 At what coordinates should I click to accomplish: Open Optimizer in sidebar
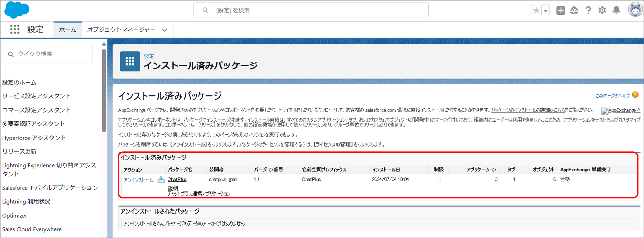tap(14, 216)
